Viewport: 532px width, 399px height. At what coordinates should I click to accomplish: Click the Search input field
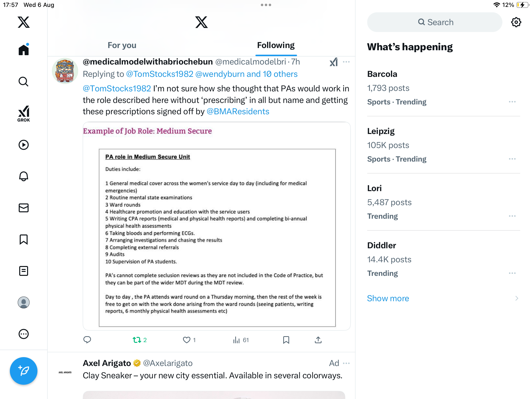tap(435, 22)
